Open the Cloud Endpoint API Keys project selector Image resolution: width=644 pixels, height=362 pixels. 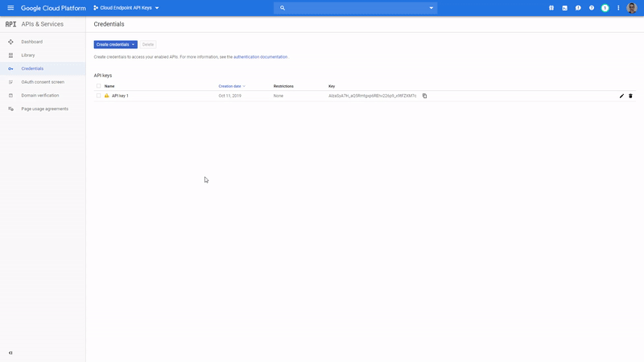(x=126, y=8)
